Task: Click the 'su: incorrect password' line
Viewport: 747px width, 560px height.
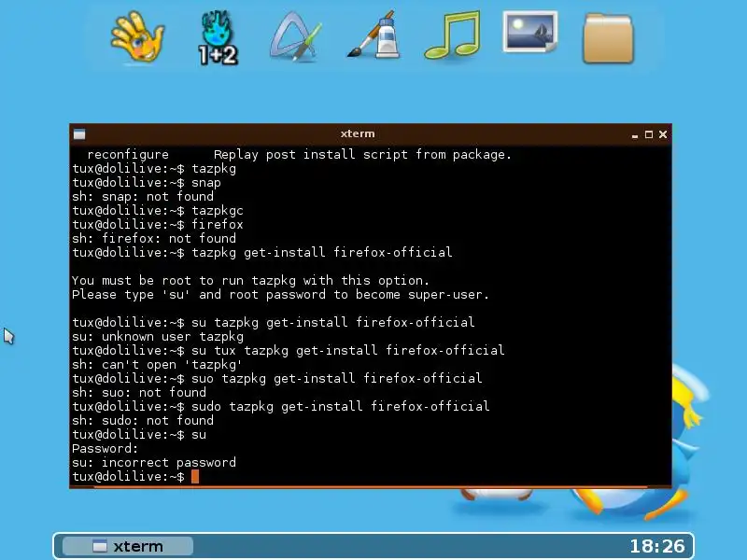Action: 154,462
